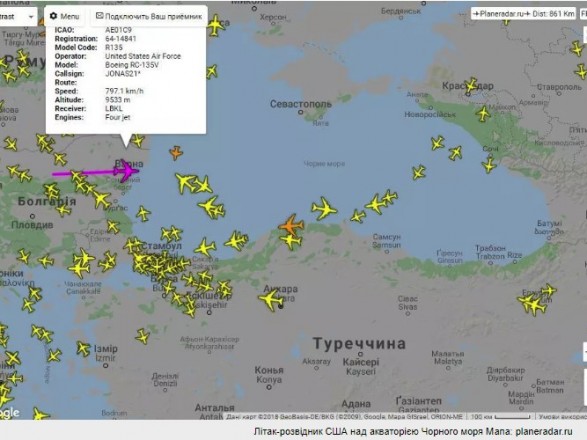Screen dimensions: 587x440
Task: Select the magenta RC-135V plane near Varna
Action: (x=127, y=171)
